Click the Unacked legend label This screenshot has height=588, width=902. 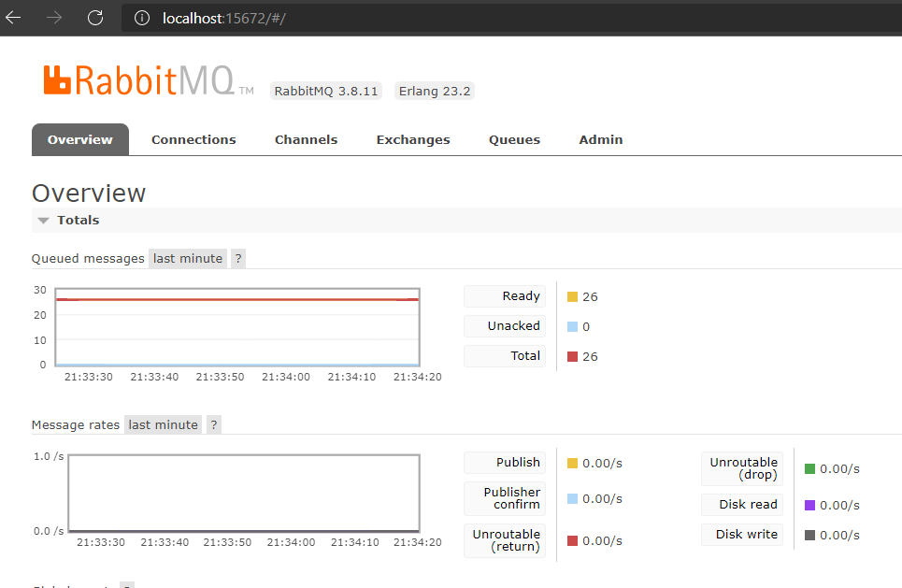click(505, 326)
